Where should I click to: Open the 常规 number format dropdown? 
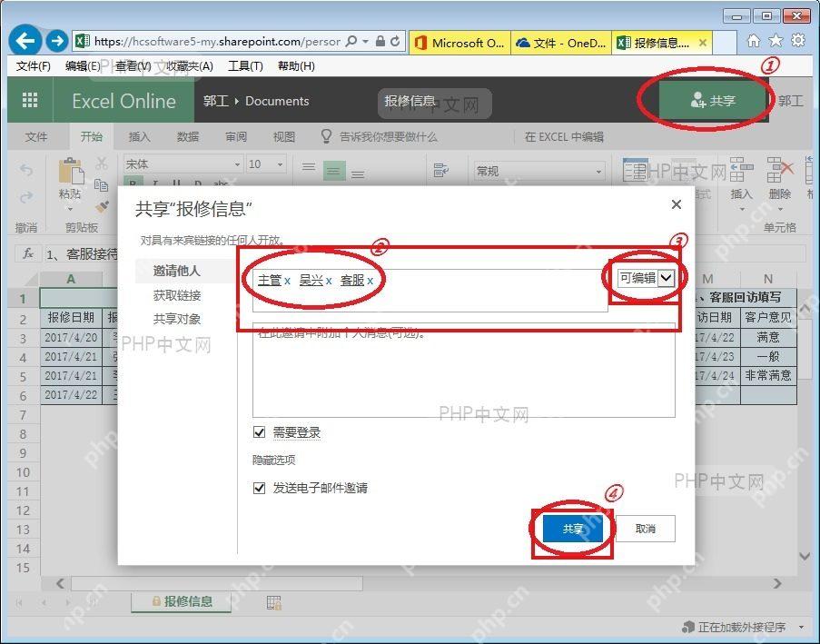pos(598,171)
